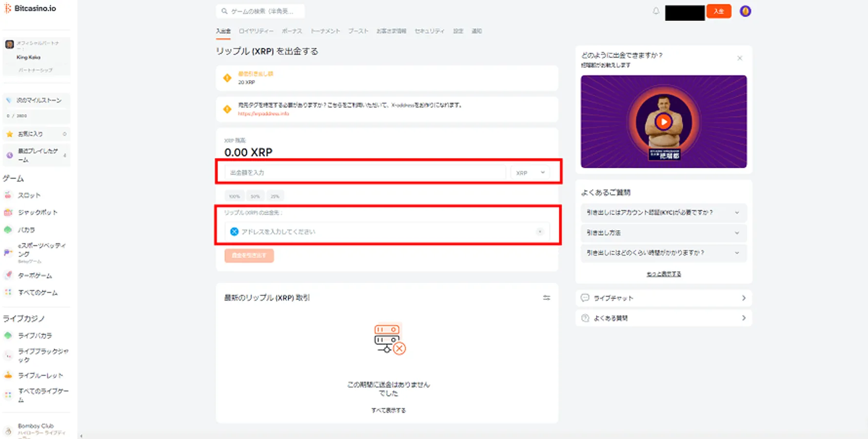Open the xrpaddress.info link
This screenshot has height=439, width=868.
tap(263, 114)
